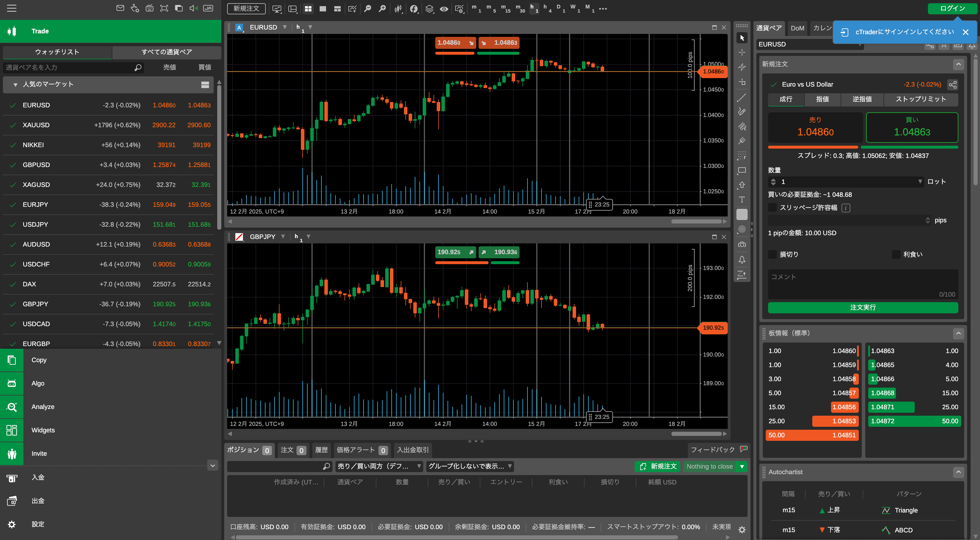Viewport: 980px width, 540px height.
Task: Select the cursor pointer drawing tool
Action: pos(742,38)
